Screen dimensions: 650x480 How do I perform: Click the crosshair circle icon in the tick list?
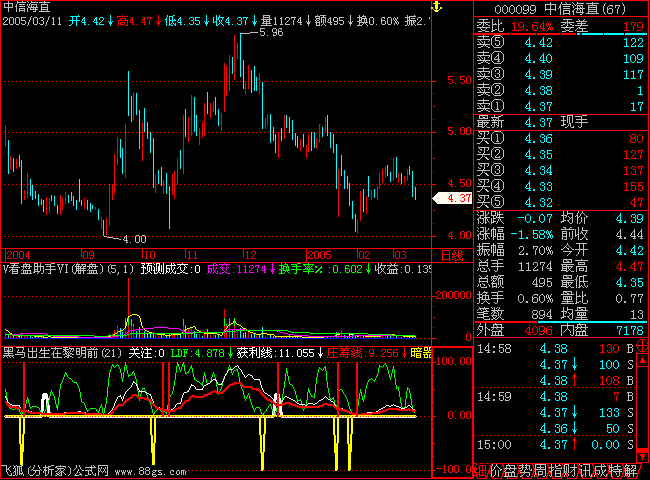tap(642, 345)
